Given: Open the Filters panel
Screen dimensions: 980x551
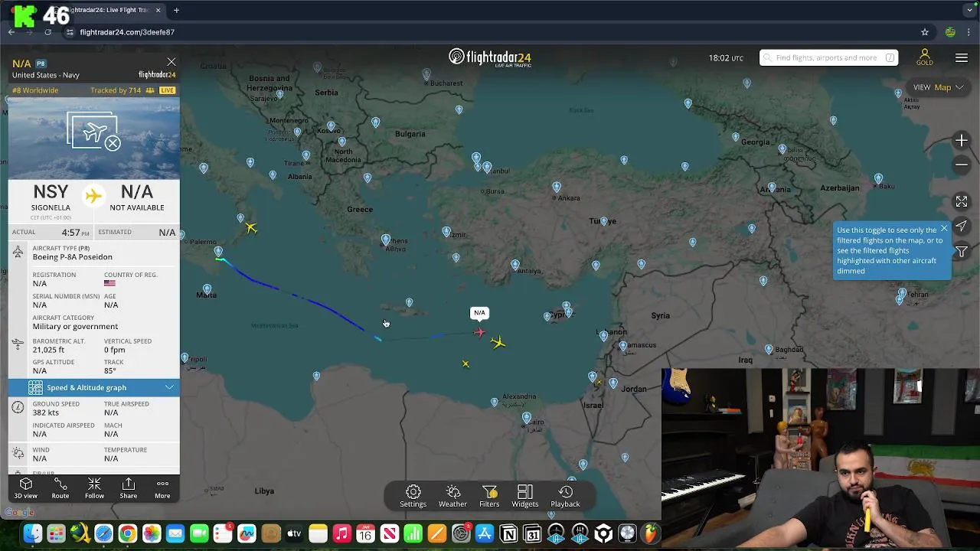Looking at the screenshot, I should (489, 496).
